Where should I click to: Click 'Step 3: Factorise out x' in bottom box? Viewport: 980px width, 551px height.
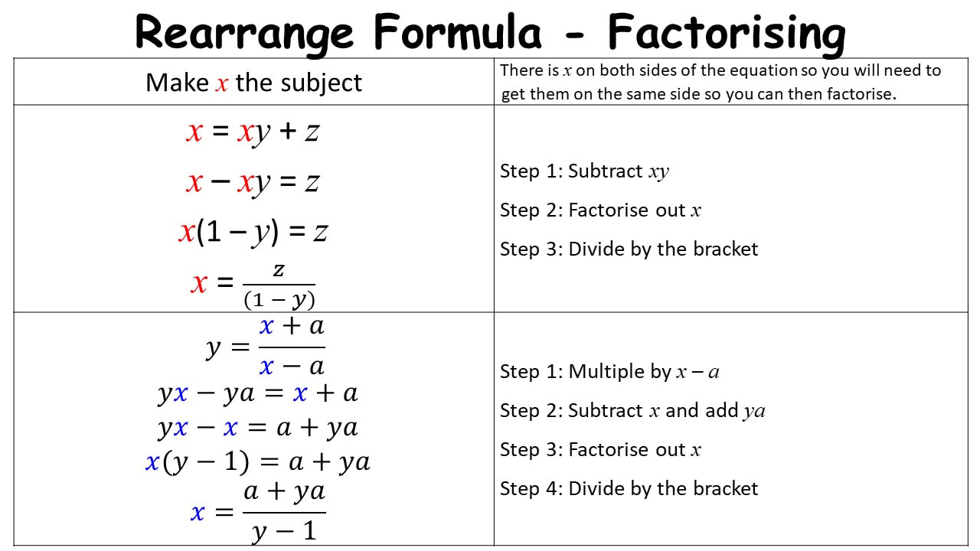[x=601, y=450]
